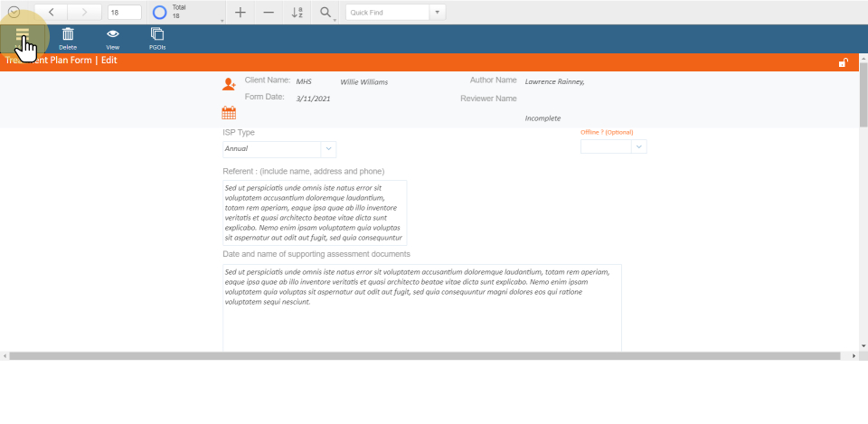Click the record number field showing 18
This screenshot has width=868, height=424.
pos(124,13)
